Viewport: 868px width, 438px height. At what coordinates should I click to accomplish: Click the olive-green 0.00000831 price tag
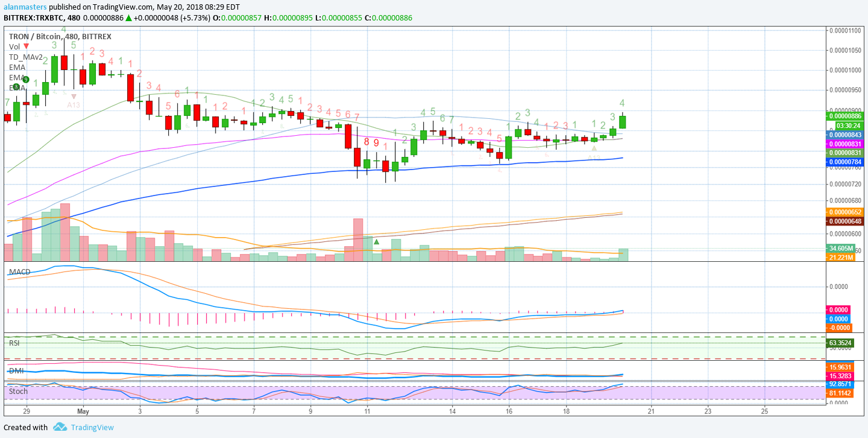pos(844,153)
